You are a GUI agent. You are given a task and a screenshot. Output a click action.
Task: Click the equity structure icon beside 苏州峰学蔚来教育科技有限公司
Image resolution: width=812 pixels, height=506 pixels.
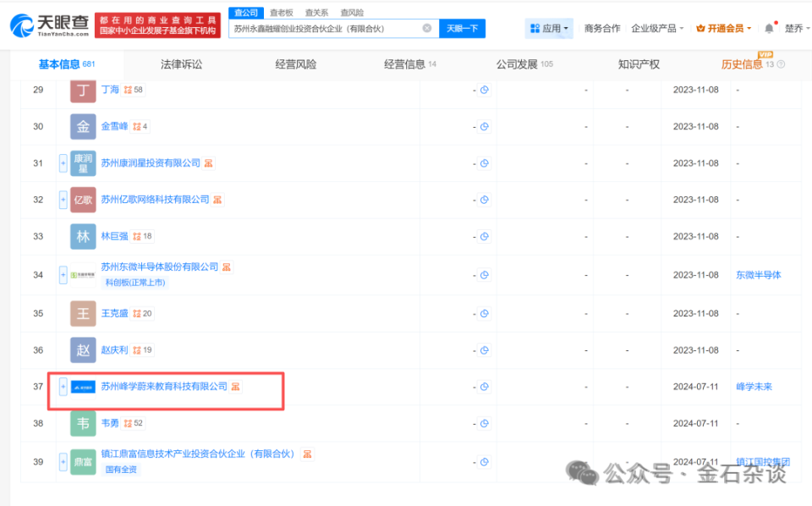pyautogui.click(x=236, y=387)
